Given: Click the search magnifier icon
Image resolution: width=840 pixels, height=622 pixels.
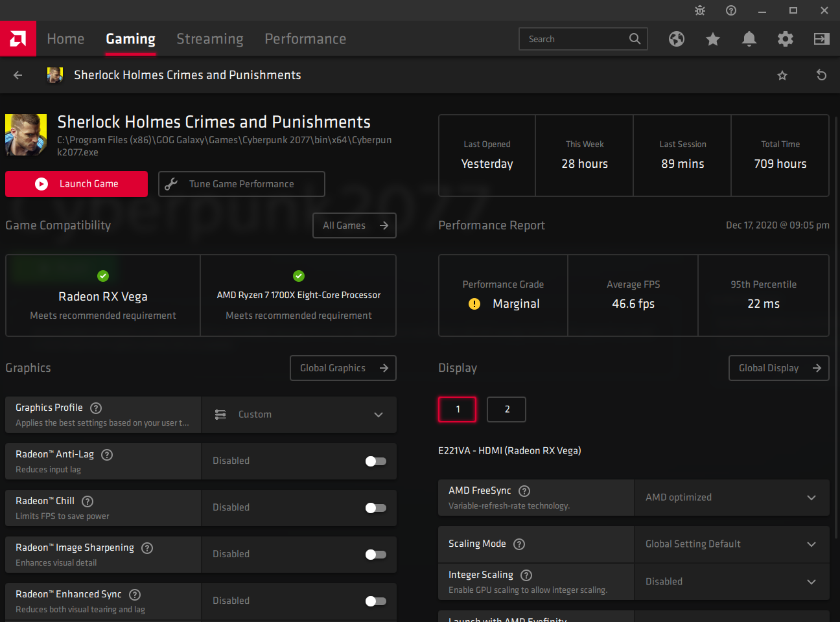Looking at the screenshot, I should tap(635, 39).
